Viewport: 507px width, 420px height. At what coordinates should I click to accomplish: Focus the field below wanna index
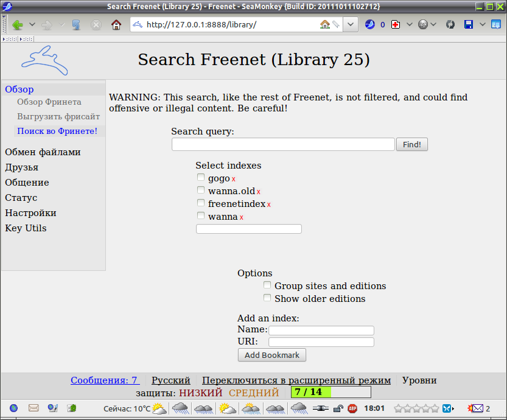[x=249, y=229]
